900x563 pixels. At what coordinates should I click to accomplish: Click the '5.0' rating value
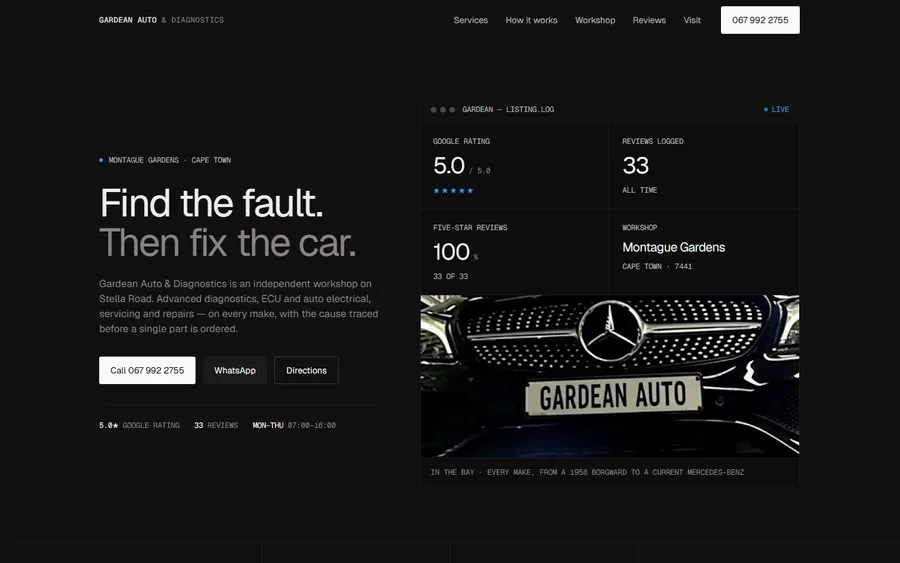(449, 166)
